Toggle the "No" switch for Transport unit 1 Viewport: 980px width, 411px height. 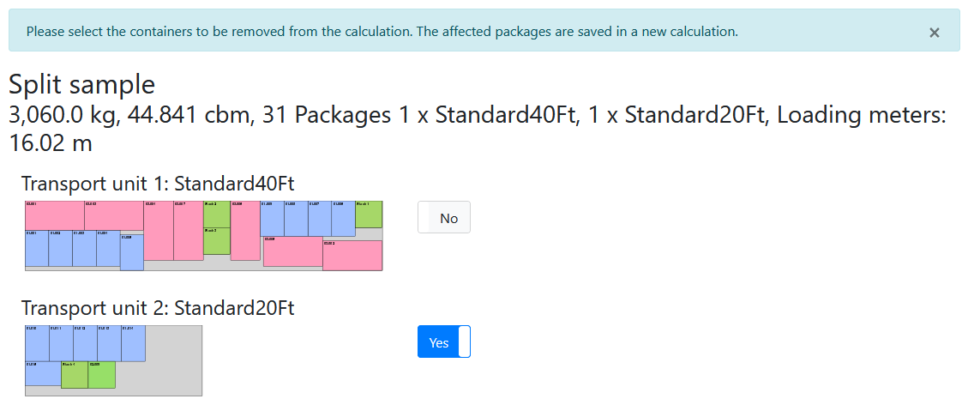pyautogui.click(x=443, y=218)
